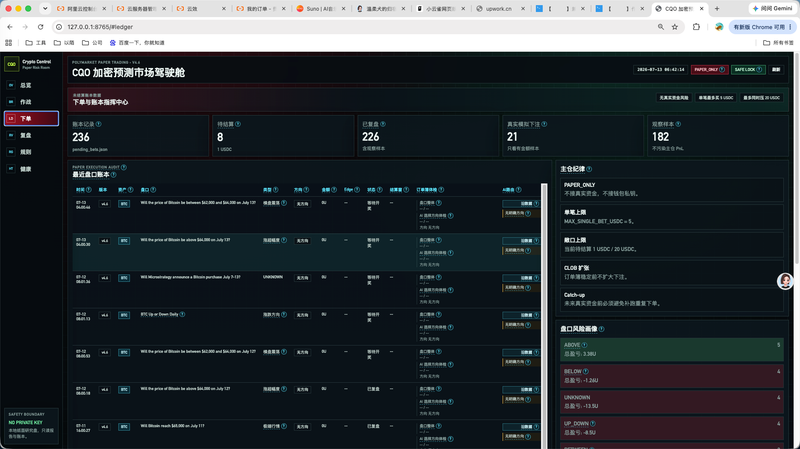This screenshot has height=449, width=800.
Task: Click the vertical scrollbar of the ledger table
Action: pos(544,315)
